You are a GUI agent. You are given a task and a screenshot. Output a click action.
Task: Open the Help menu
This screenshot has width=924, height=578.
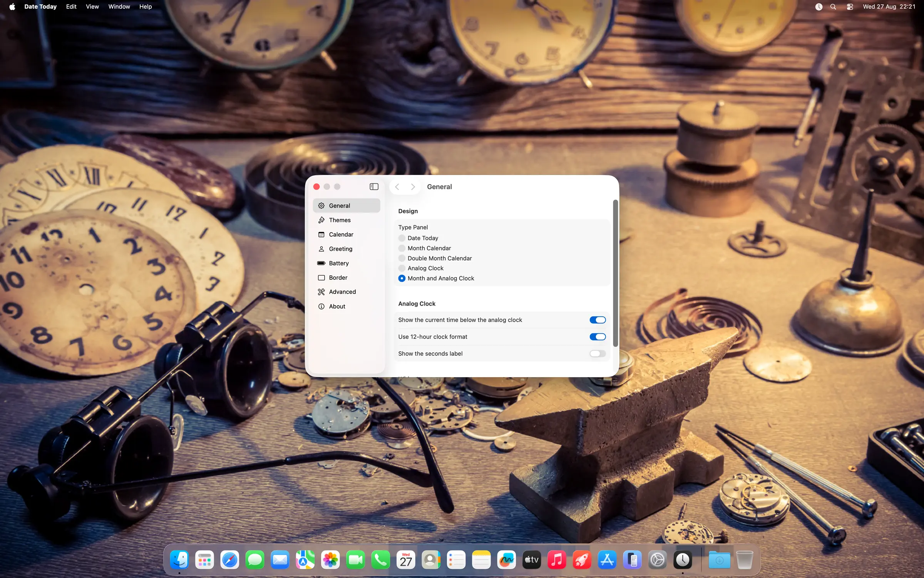146,7
